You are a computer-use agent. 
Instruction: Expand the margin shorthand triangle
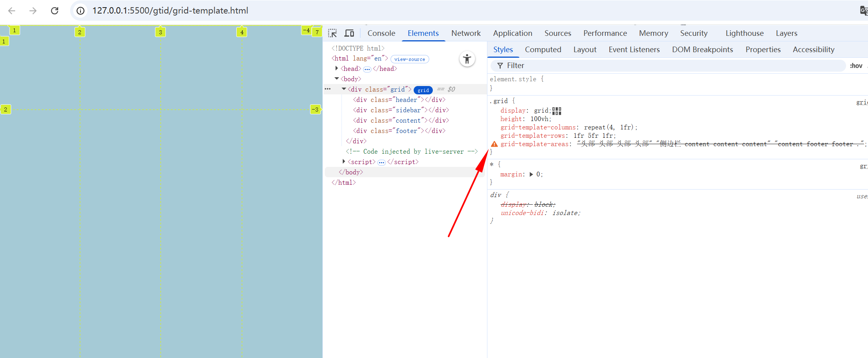[531, 174]
